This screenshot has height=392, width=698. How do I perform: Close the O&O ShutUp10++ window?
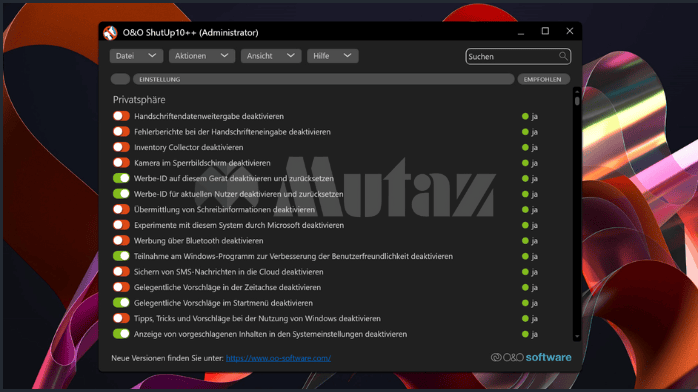click(569, 31)
